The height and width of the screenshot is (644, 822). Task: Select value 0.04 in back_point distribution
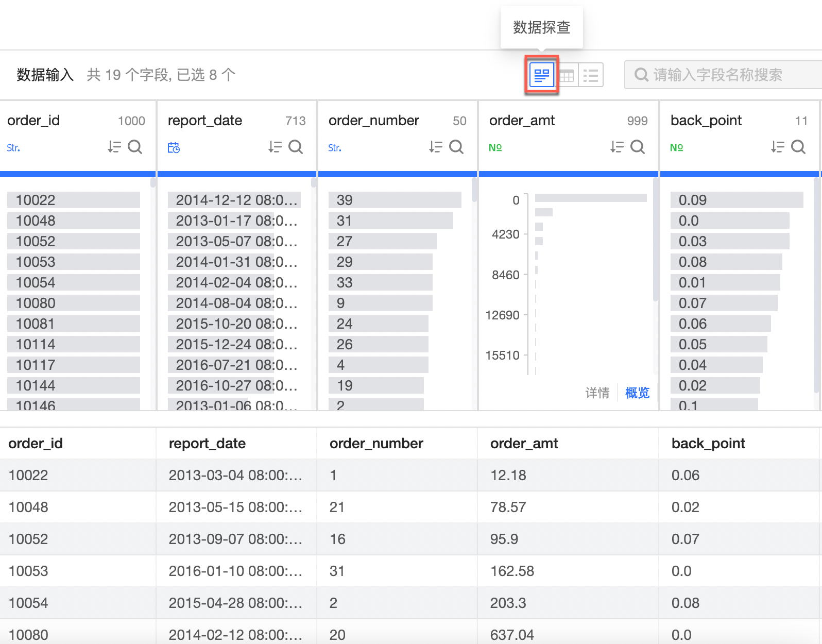[716, 365]
